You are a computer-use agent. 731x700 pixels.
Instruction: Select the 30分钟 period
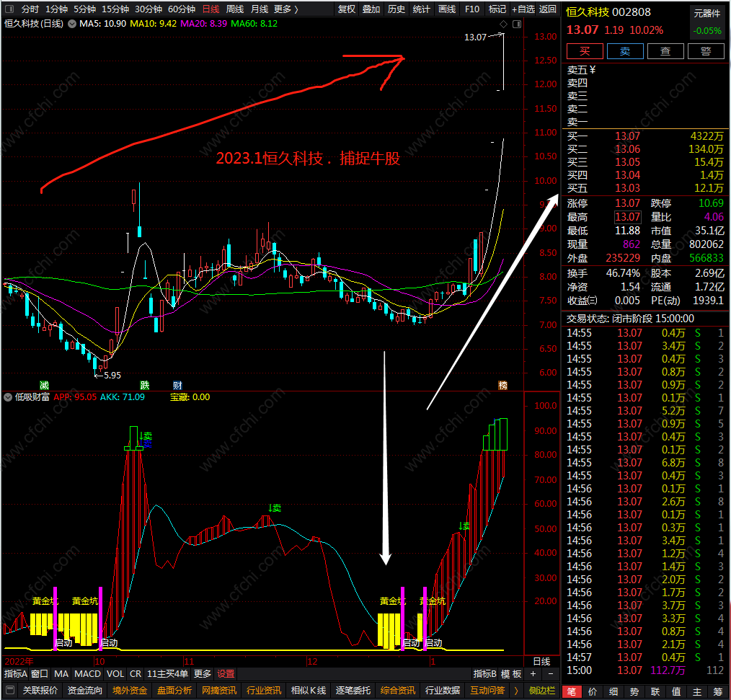click(149, 9)
